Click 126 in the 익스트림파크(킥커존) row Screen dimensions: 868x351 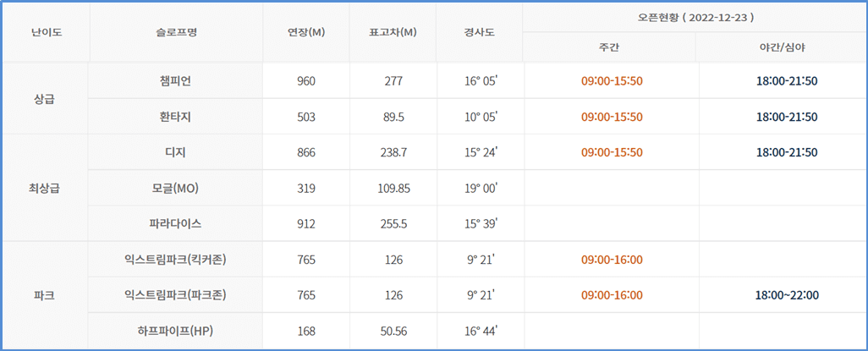pyautogui.click(x=393, y=261)
